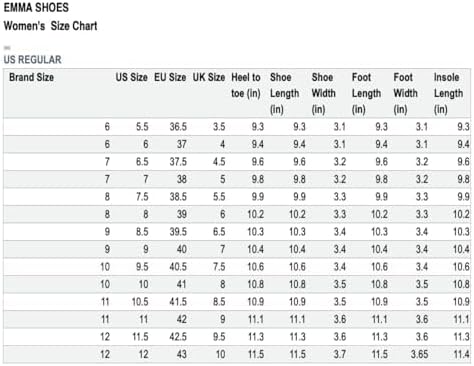474x366 pixels.
Task: Click the EU size 40.5 cell
Action: pos(178,267)
